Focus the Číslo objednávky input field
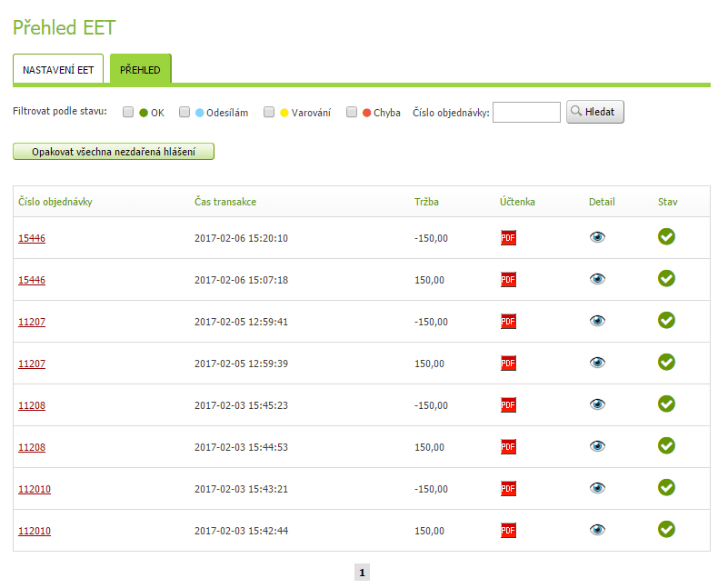 (x=526, y=113)
